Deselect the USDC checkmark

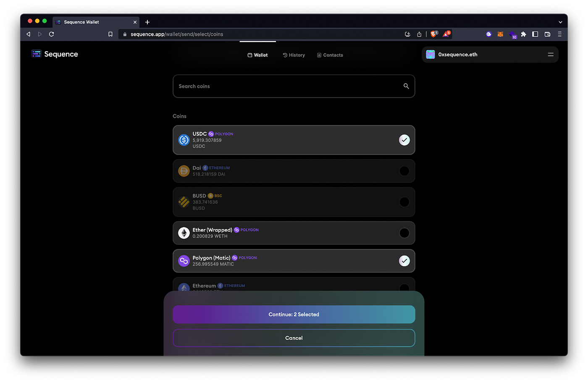tap(404, 140)
